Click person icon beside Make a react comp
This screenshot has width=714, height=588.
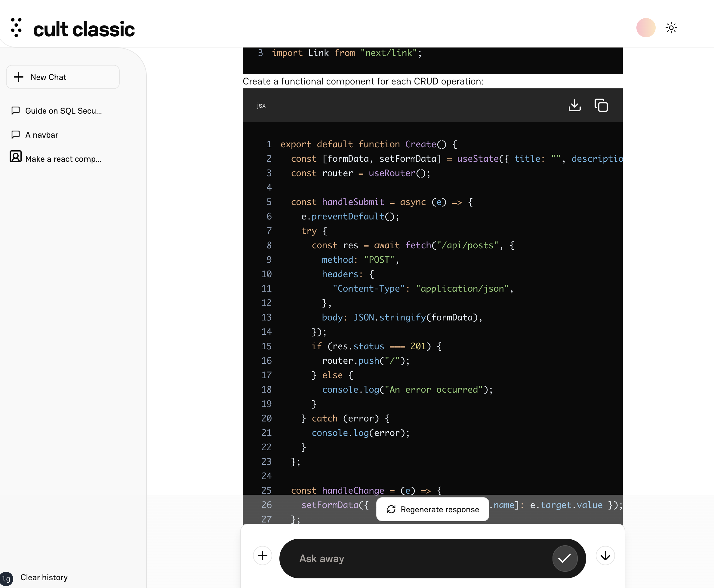point(16,157)
